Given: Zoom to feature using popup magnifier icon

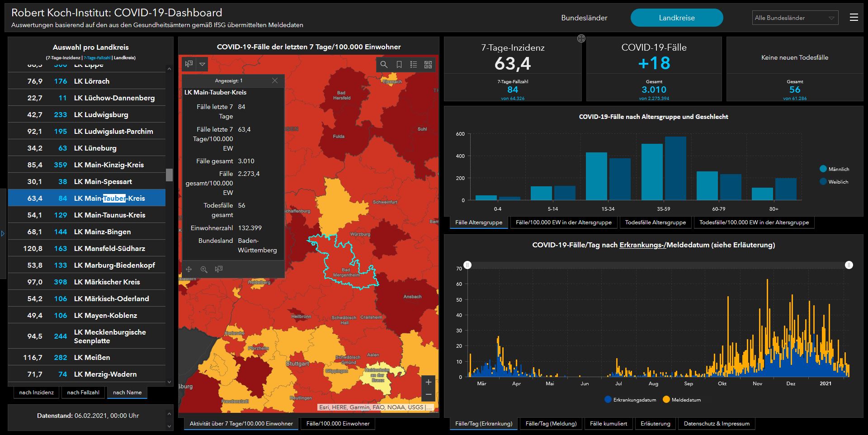Looking at the screenshot, I should 204,270.
